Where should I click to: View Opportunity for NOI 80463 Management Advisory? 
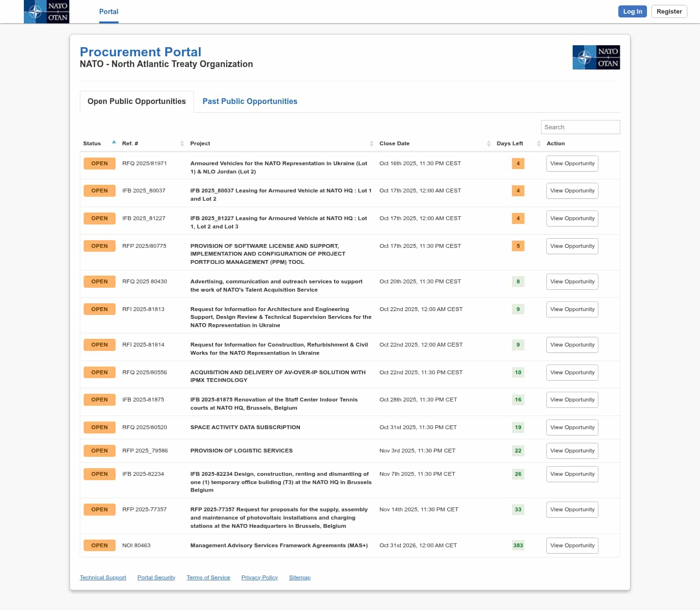pos(572,545)
